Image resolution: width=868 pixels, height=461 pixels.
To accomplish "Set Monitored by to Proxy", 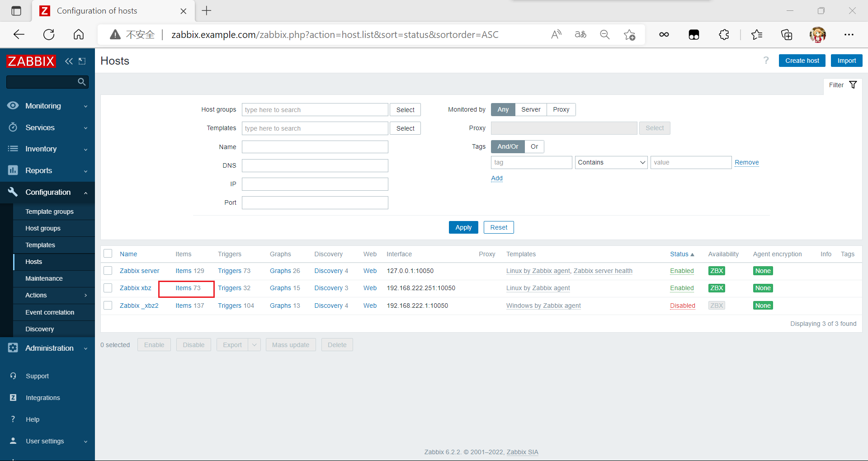I will pos(561,109).
